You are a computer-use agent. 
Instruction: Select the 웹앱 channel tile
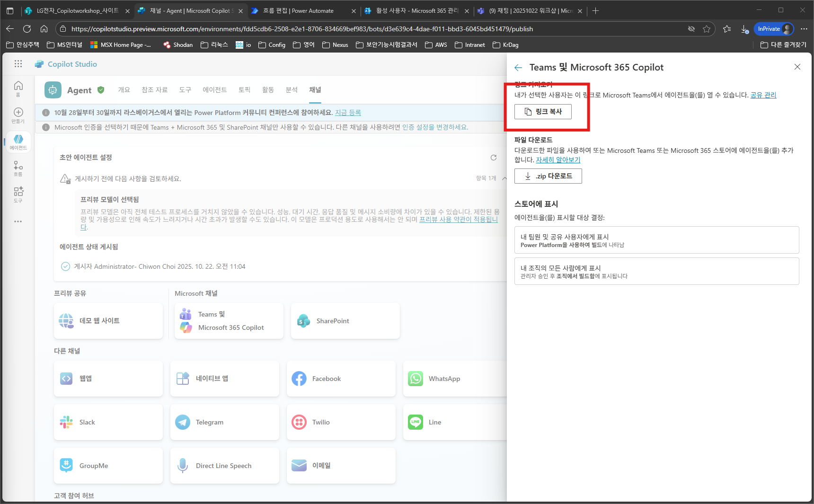point(108,379)
